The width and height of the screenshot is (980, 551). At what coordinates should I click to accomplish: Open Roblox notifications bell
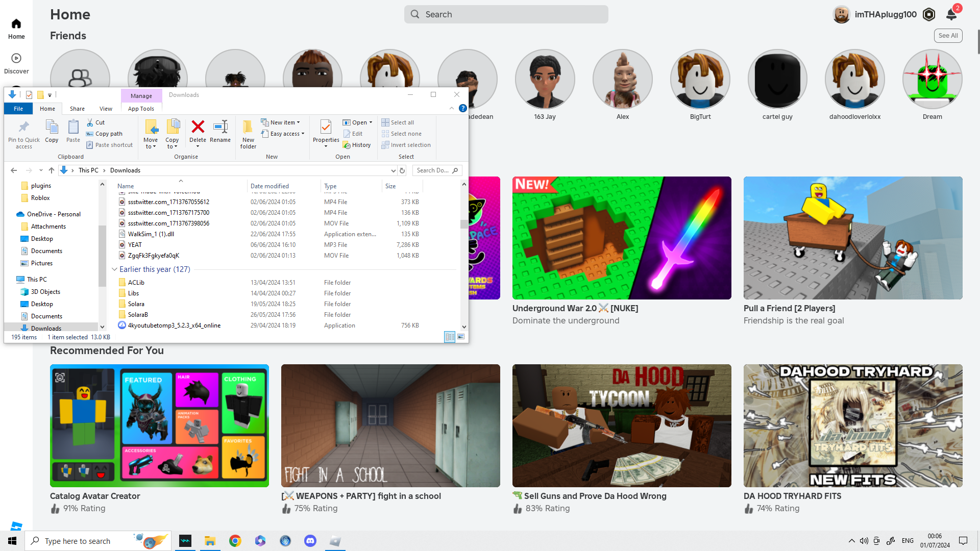pos(952,14)
